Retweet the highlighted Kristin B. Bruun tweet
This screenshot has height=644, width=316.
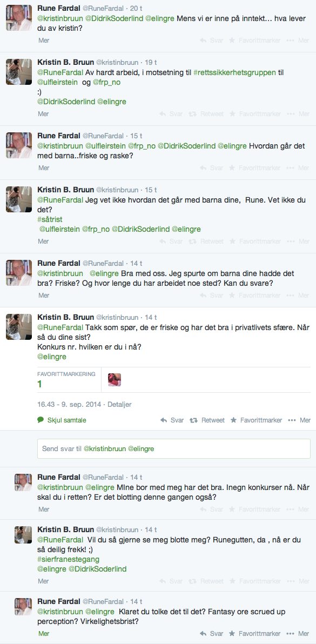[206, 420]
